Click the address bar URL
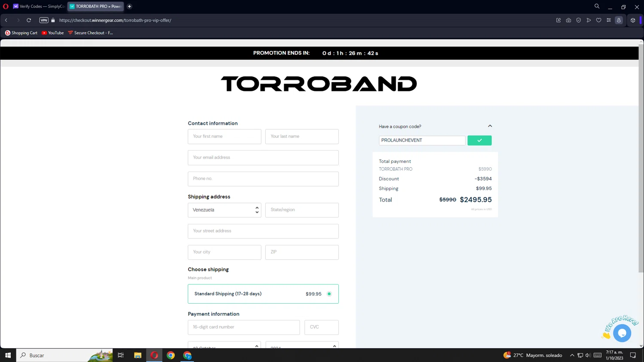Image resolution: width=644 pixels, height=362 pixels. pos(115,20)
